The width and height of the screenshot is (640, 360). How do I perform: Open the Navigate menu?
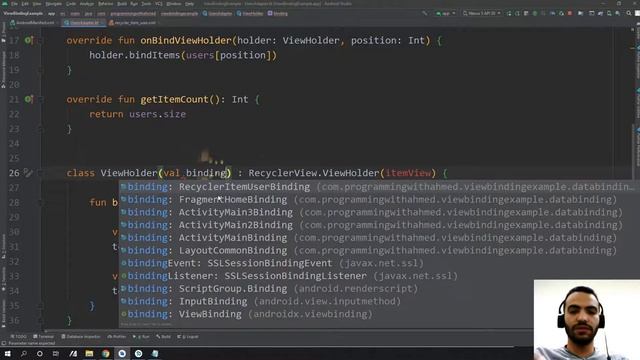(x=53, y=4)
